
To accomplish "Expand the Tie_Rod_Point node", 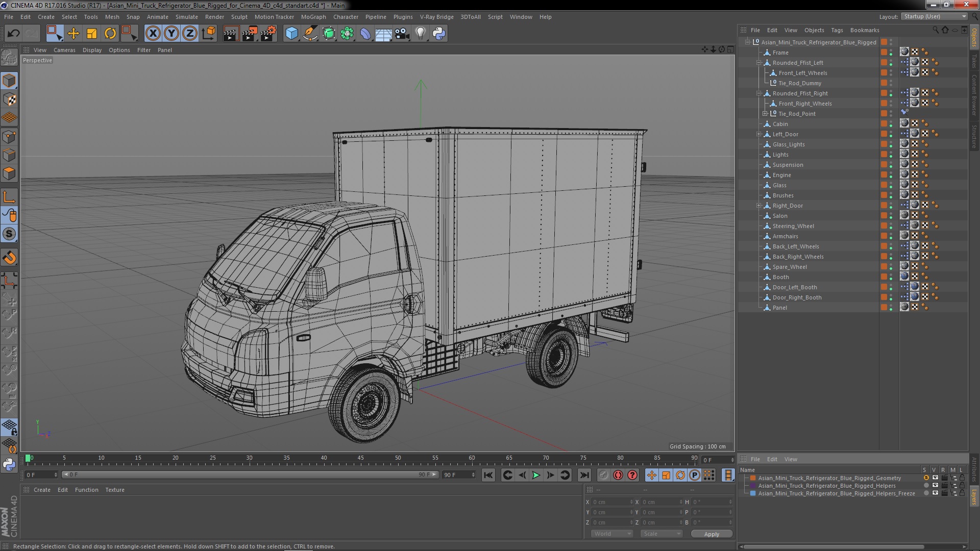I will tap(765, 114).
